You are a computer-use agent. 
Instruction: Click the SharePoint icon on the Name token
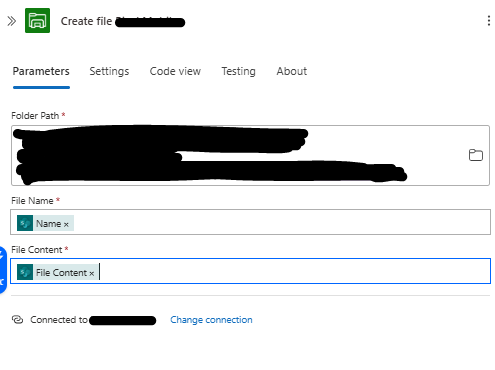point(25,223)
